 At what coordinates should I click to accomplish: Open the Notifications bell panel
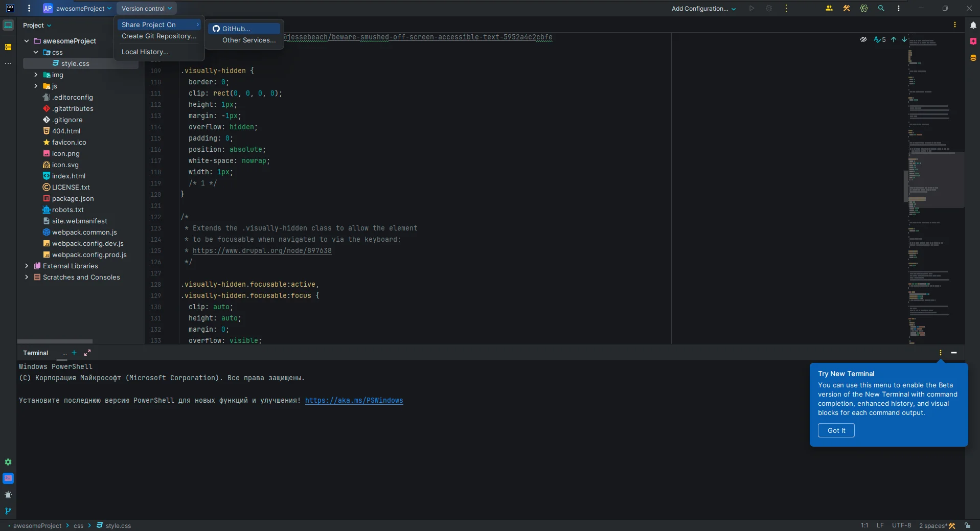[973, 25]
